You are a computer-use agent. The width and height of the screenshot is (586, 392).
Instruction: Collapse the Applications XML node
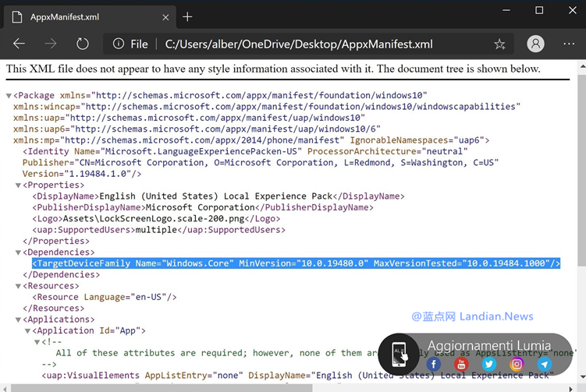coord(19,320)
